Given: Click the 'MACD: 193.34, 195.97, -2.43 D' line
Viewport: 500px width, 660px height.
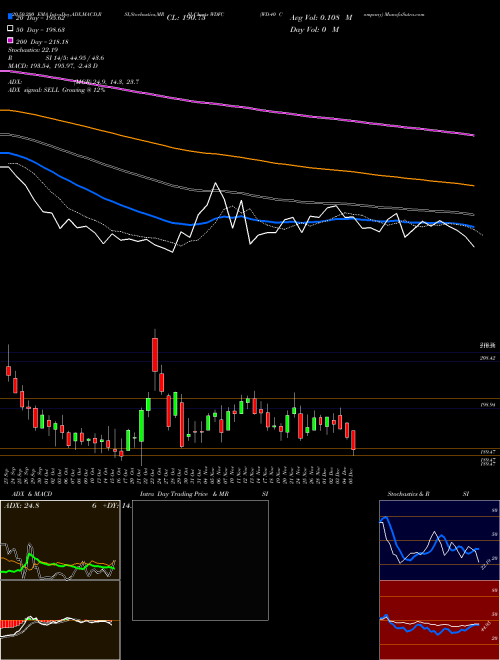Looking at the screenshot, I should (x=53, y=66).
